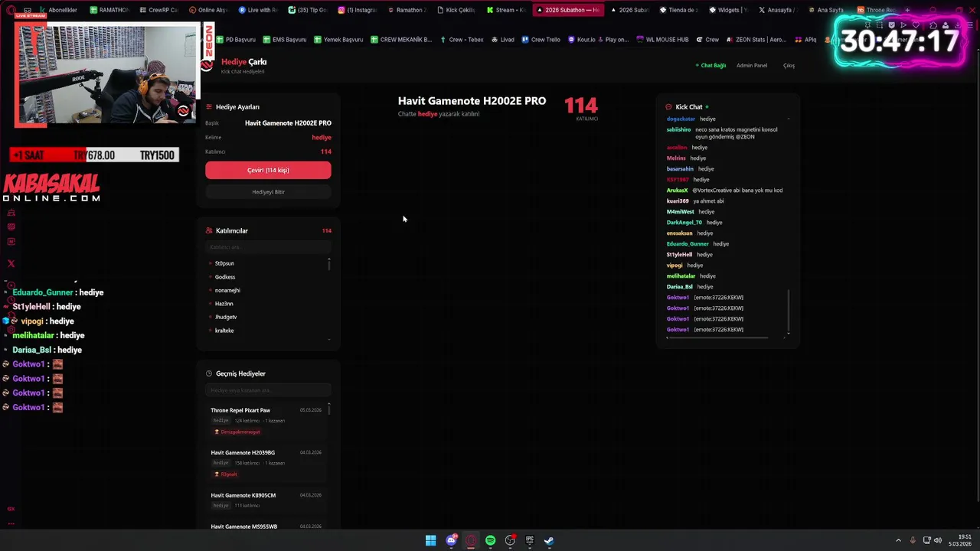980x551 pixels.
Task: Open OBS Studio from the taskbar
Action: coord(510,540)
